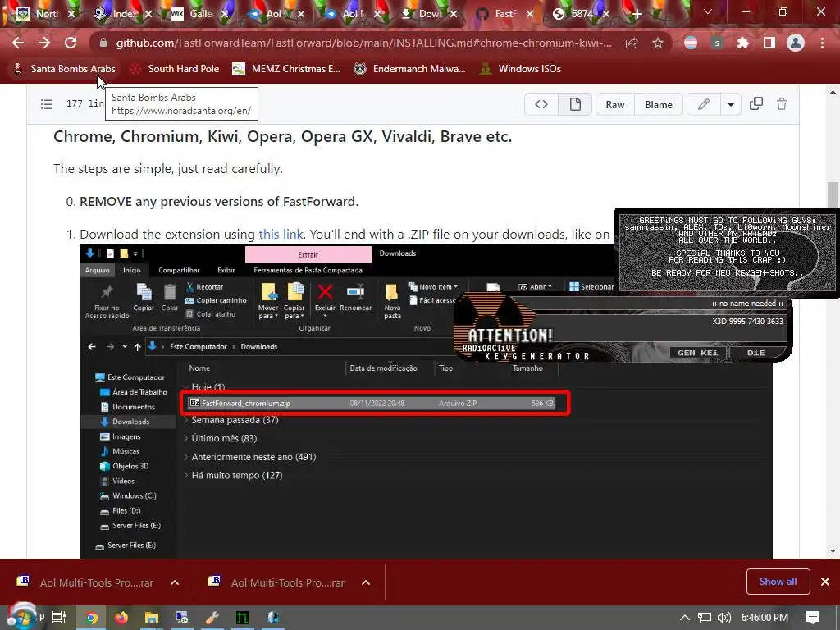
Task: Open Chrome extensions puzzle menu
Action: click(743, 43)
